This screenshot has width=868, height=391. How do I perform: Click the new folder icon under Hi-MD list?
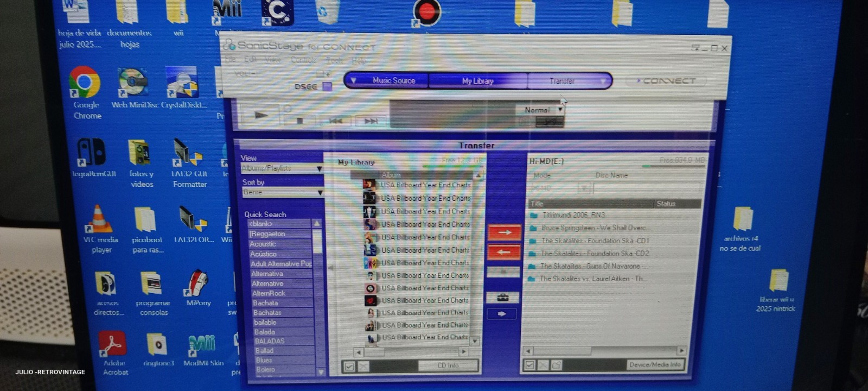click(556, 365)
